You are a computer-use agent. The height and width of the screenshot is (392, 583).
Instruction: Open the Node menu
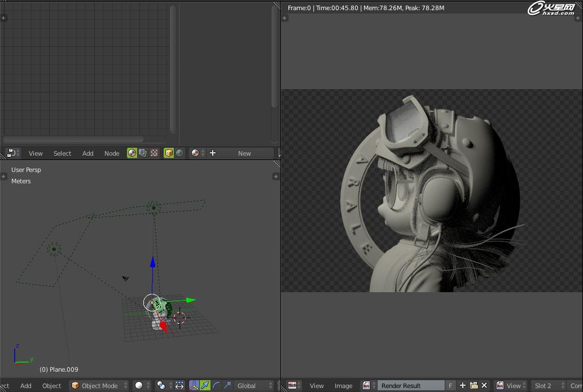click(x=112, y=153)
